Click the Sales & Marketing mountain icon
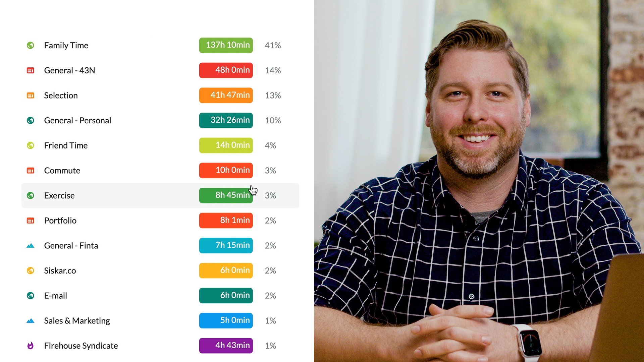Screen dimensions: 644x362 pos(31,320)
